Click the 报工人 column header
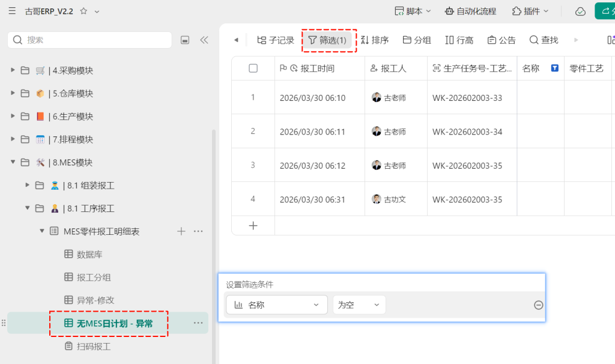This screenshot has height=364, width=615. point(396,68)
